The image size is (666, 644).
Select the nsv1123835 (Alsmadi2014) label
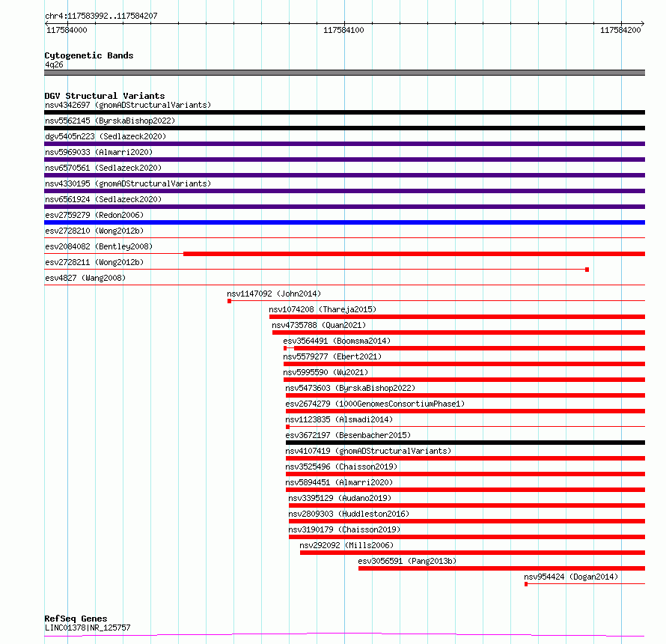340,419
